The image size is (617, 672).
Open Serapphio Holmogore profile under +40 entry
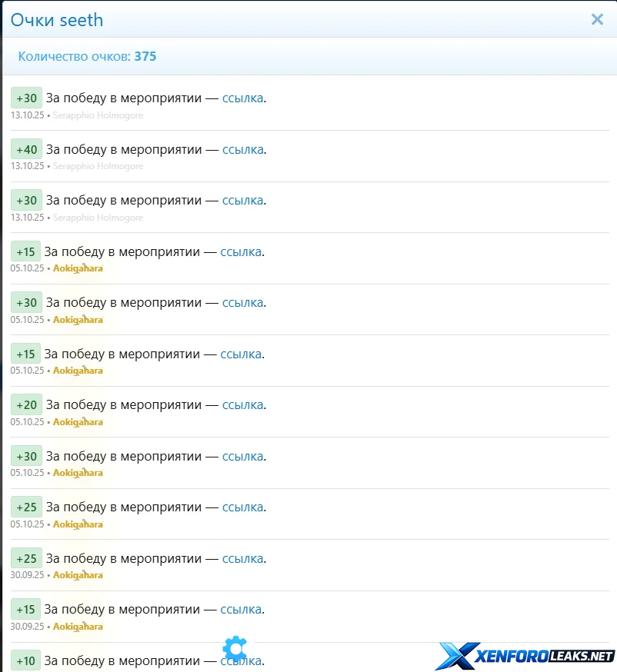[98, 166]
